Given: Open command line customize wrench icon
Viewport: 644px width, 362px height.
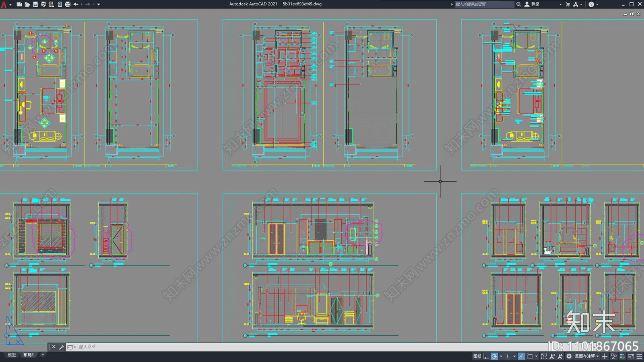Looking at the screenshot, I should tap(62, 347).
